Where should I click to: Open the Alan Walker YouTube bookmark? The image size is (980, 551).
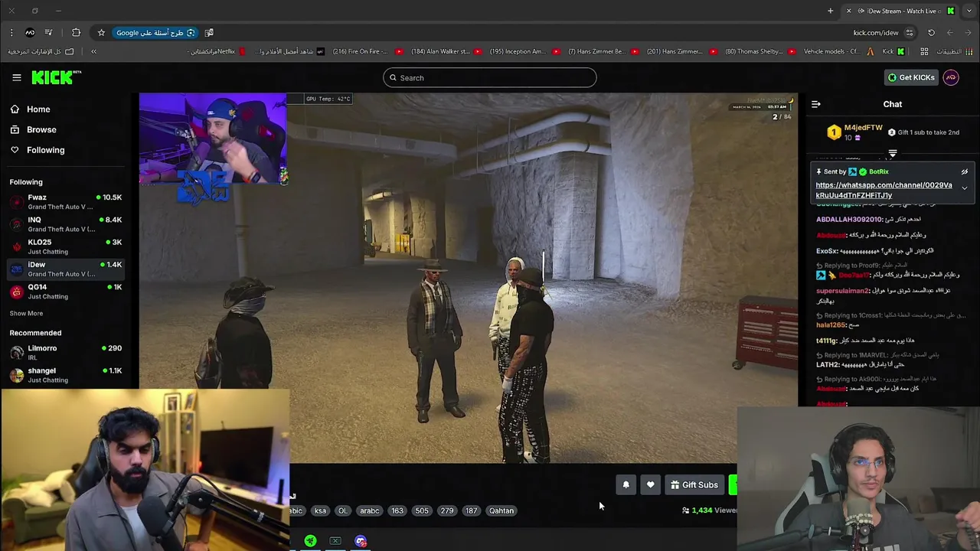(x=446, y=51)
